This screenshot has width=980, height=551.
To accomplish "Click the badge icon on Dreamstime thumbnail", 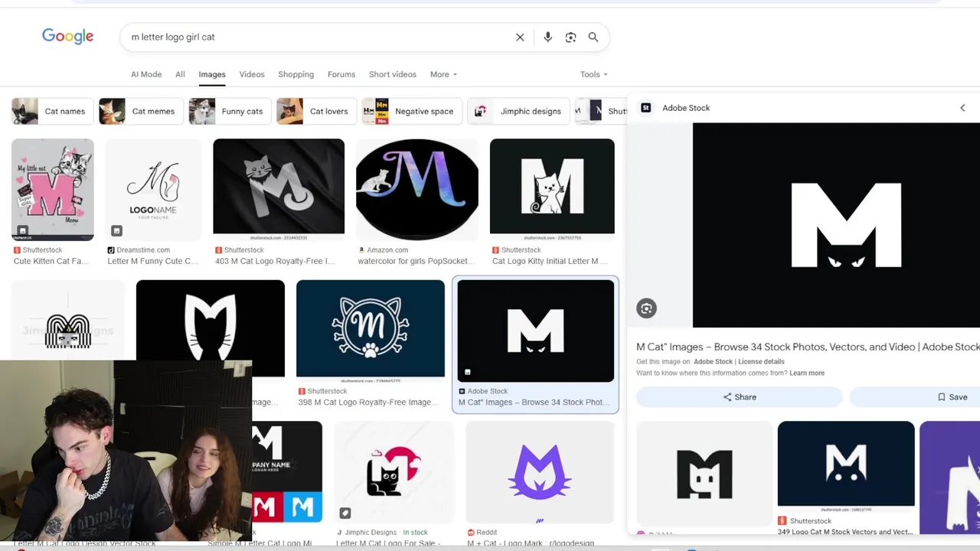I will (116, 230).
